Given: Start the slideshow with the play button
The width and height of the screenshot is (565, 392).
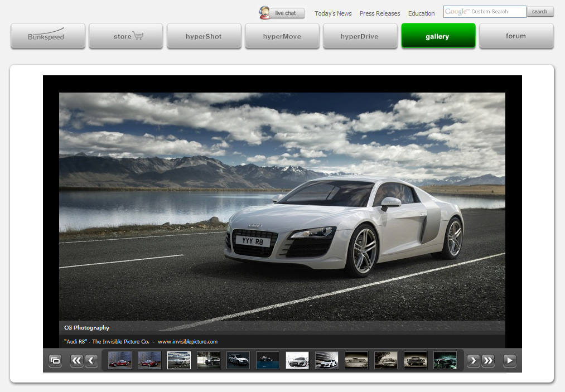Looking at the screenshot, I should pos(510,361).
